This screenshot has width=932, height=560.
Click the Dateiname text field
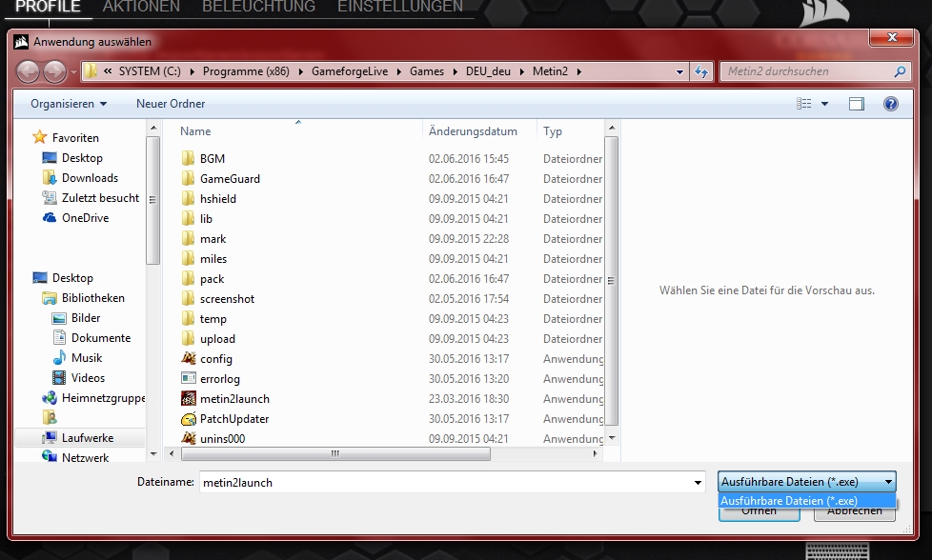(x=445, y=483)
